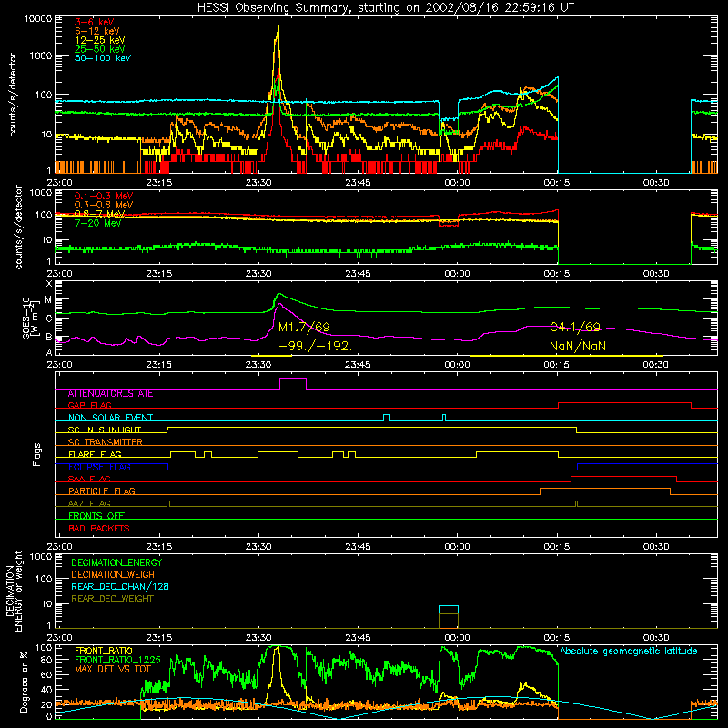Click the FRONTS_OFF flag label

click(x=96, y=515)
